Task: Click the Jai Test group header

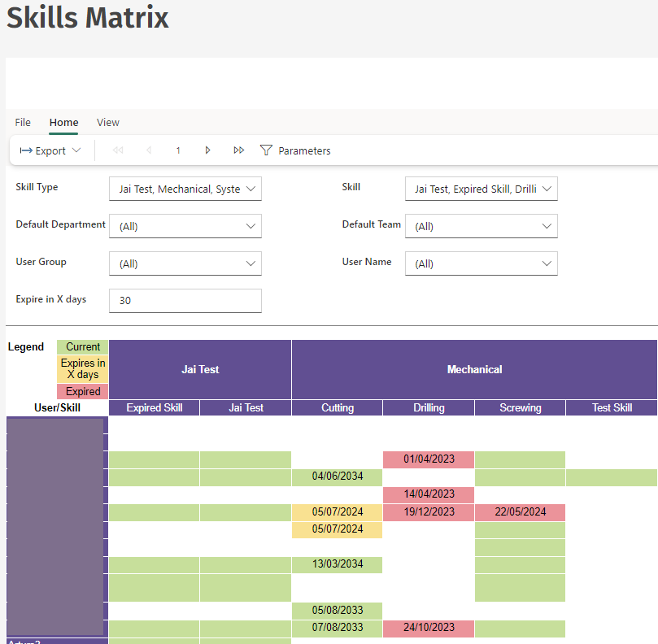Action: coord(200,369)
